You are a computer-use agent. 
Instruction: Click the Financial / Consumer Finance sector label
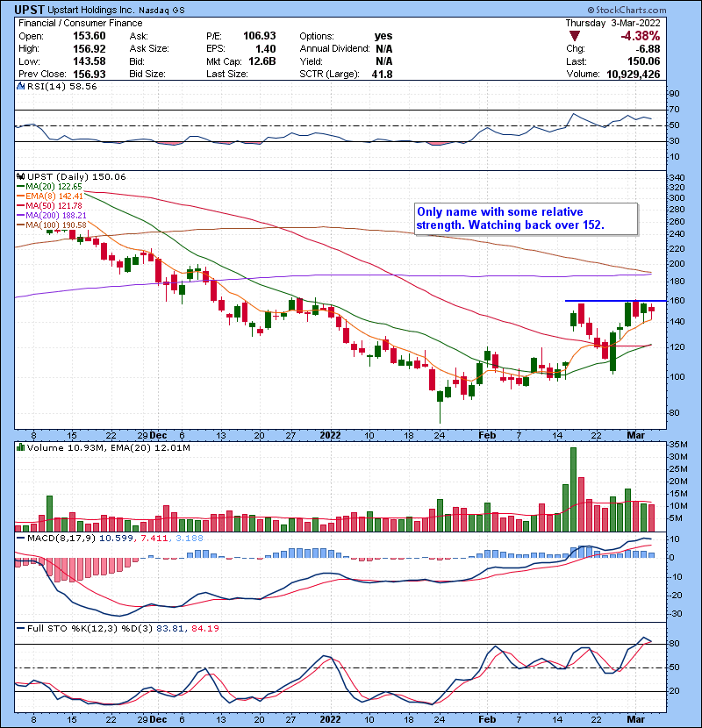tap(81, 23)
